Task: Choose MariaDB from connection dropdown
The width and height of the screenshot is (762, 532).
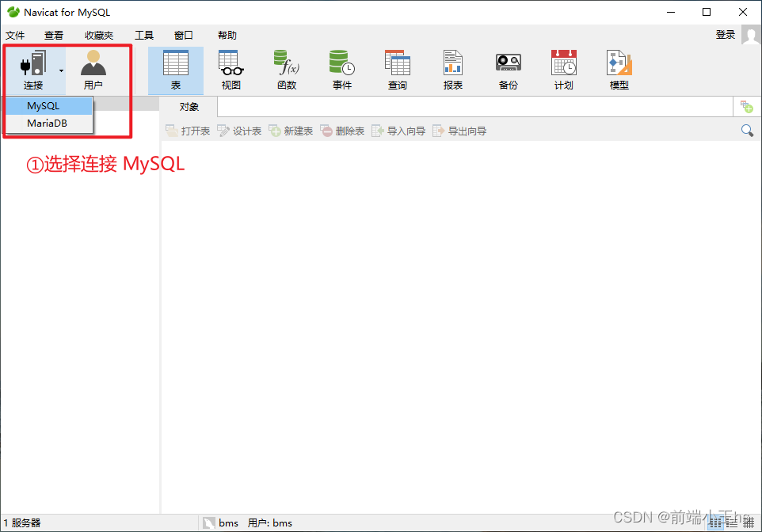Action: 49,123
